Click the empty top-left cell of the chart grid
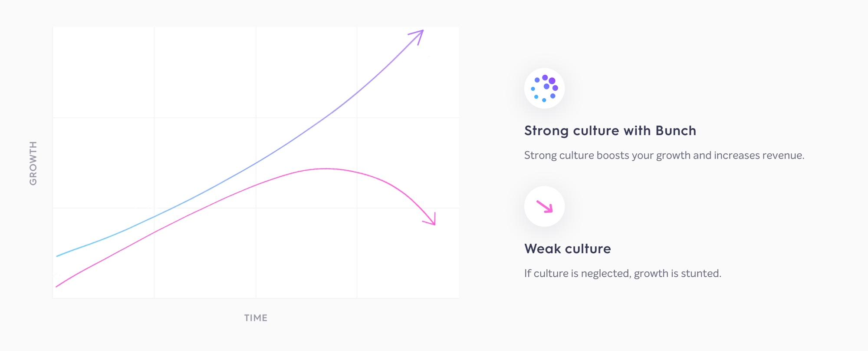The width and height of the screenshot is (868, 351). (x=103, y=73)
